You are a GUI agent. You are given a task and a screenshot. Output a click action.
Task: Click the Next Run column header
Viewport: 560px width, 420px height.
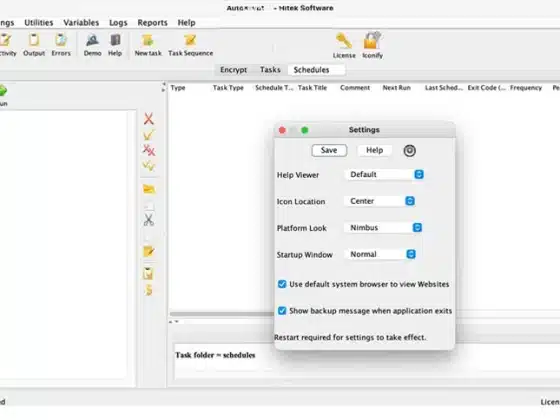click(x=396, y=88)
